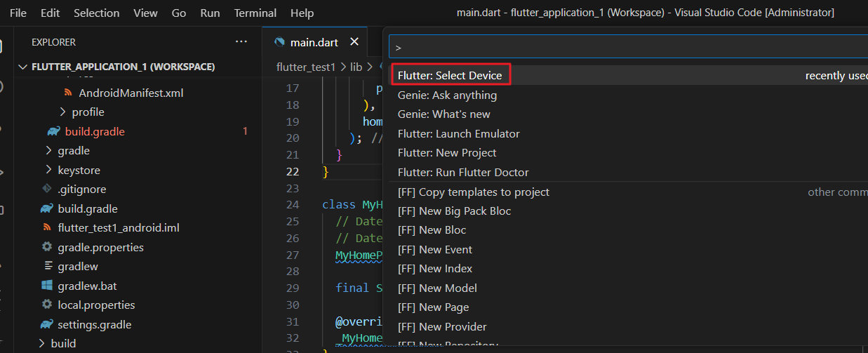The width and height of the screenshot is (868, 353).
Task: Click the git diamond icon beside .gitignore
Action: (x=47, y=189)
